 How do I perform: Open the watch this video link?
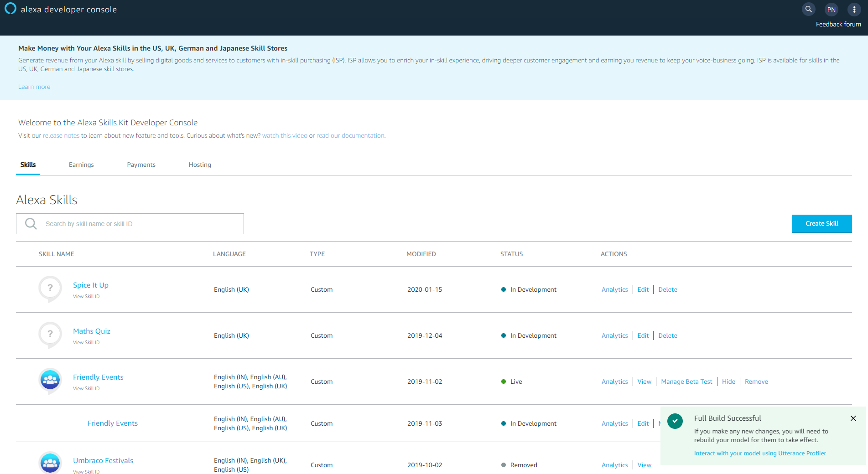pos(285,135)
